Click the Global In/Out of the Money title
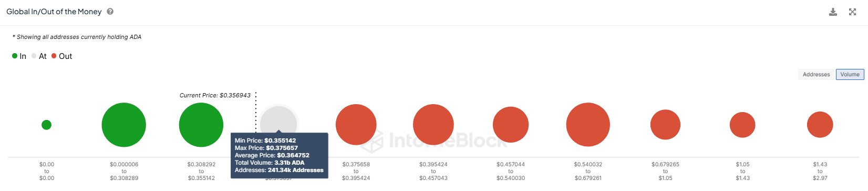 tap(54, 12)
